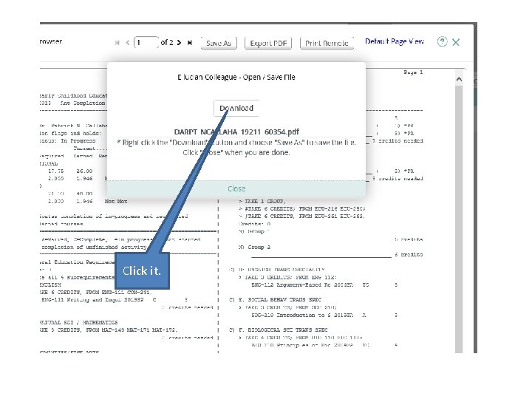The image size is (532, 399).
Task: Select the PDF file name text
Action: click(236, 132)
